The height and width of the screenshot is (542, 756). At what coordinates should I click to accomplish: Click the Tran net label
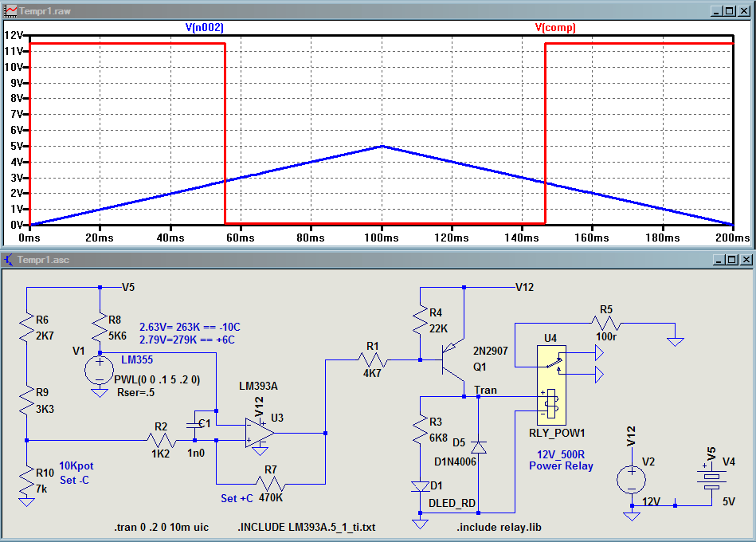pyautogui.click(x=485, y=390)
